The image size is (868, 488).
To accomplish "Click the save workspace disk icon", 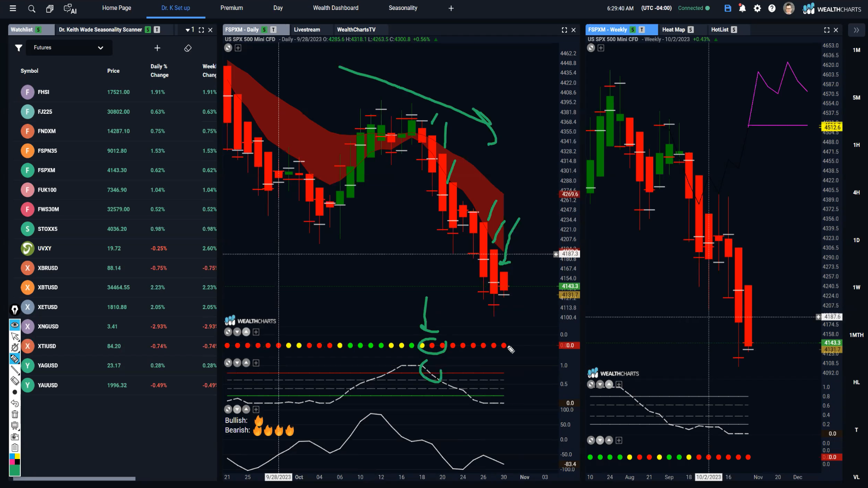I will [727, 8].
